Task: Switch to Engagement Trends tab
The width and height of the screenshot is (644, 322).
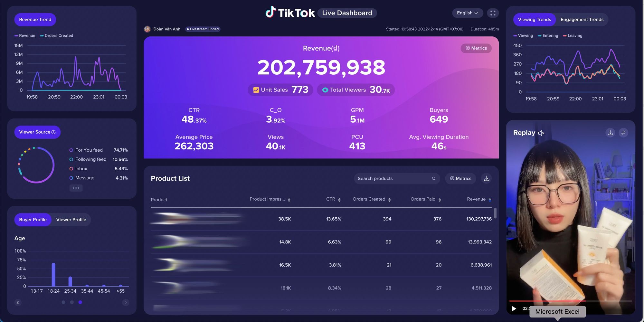Action: (x=582, y=20)
